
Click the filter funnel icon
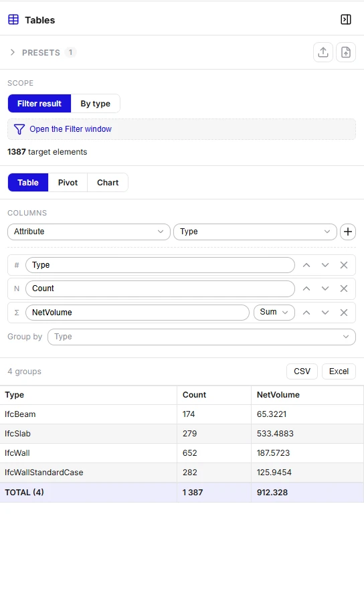point(19,129)
